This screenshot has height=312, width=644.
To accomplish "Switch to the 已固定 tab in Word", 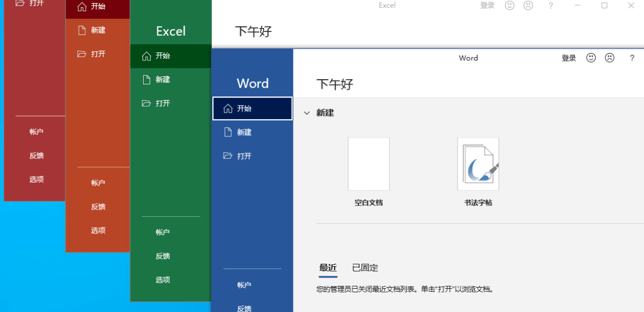I will point(365,268).
